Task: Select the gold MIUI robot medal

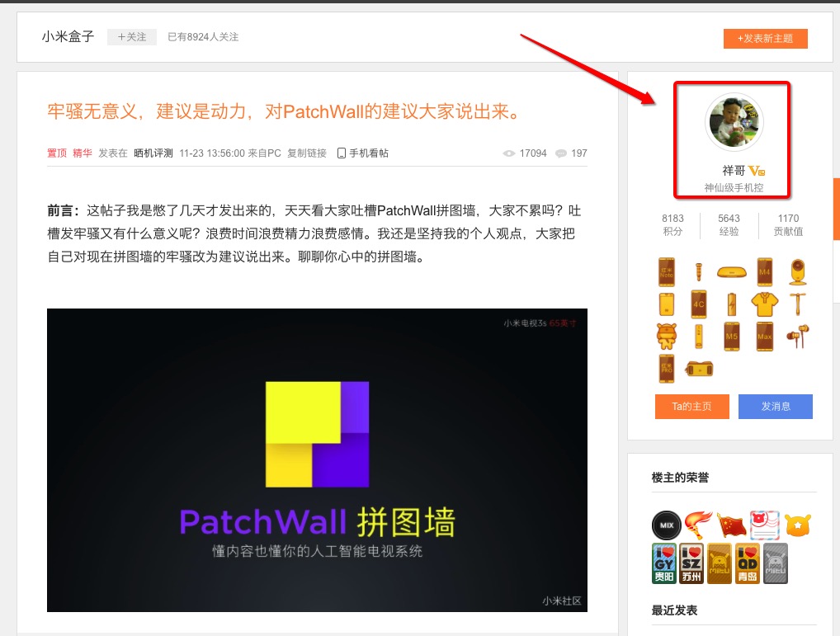Action: [720, 563]
